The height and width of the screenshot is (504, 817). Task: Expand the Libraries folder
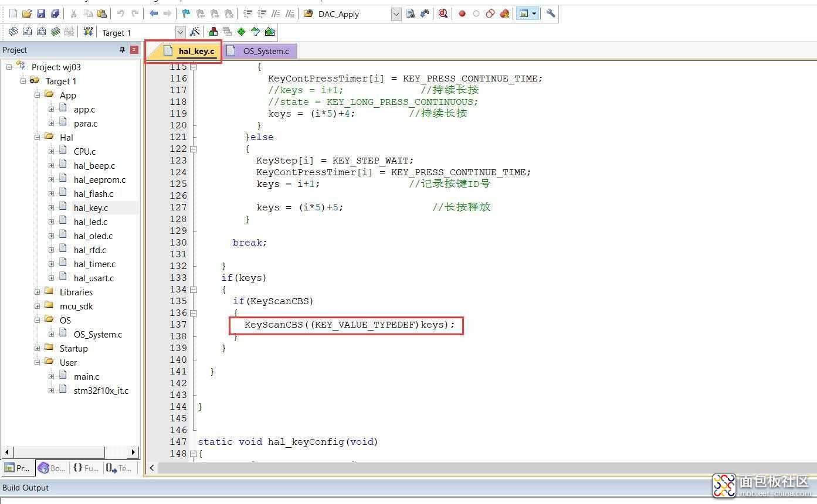click(37, 292)
